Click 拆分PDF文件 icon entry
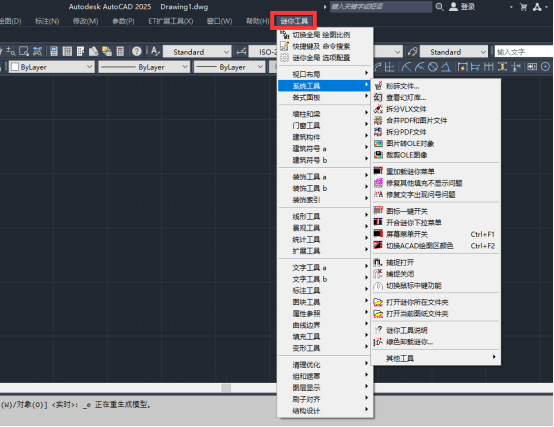Image resolution: width=554 pixels, height=427 pixels. click(x=378, y=132)
